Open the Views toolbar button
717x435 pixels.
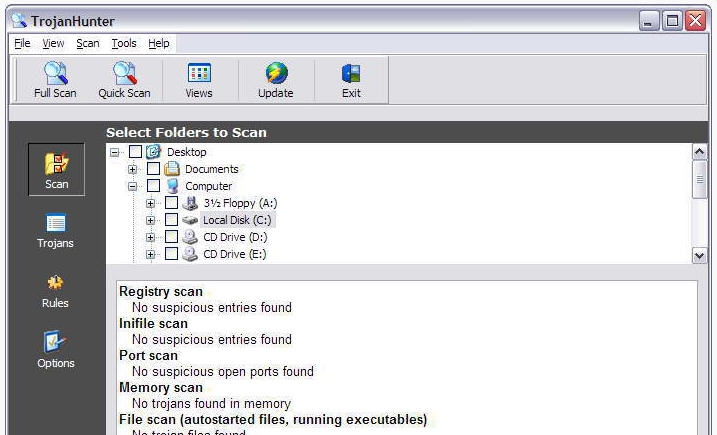click(199, 80)
